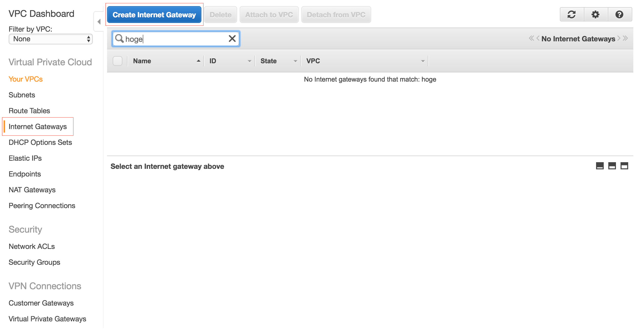The image size is (644, 329).
Task: Click the magnifier search icon
Action: 119,39
